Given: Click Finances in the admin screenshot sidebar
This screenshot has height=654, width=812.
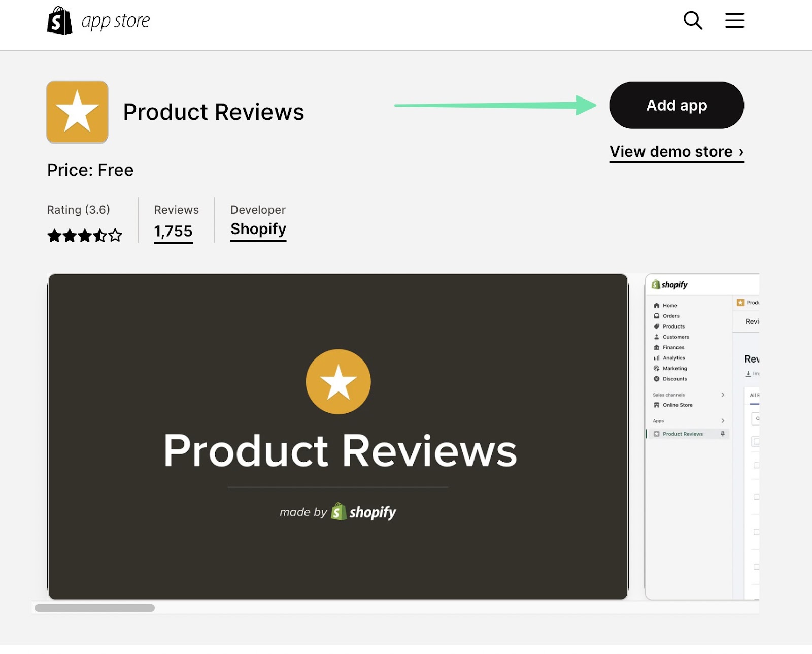Looking at the screenshot, I should 673,348.
